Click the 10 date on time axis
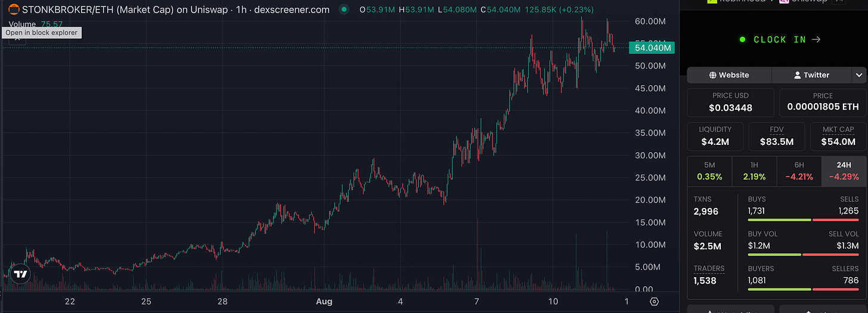868x313 pixels. 554,302
